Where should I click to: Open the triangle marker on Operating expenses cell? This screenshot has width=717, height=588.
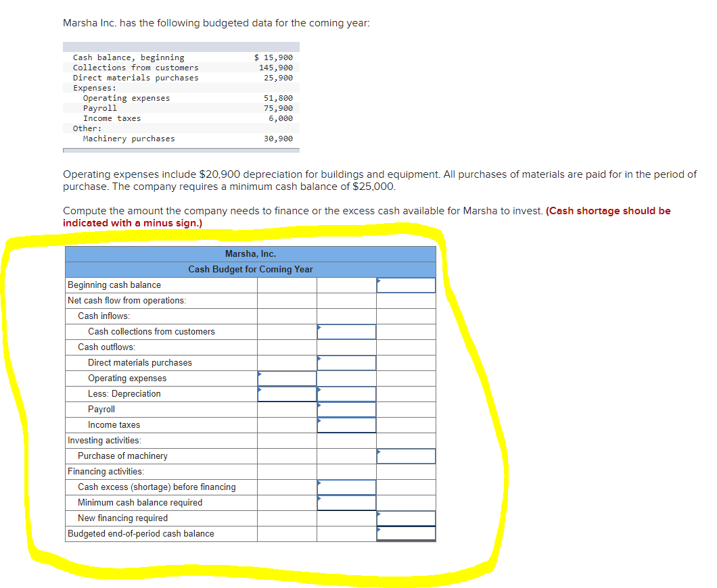pos(258,373)
